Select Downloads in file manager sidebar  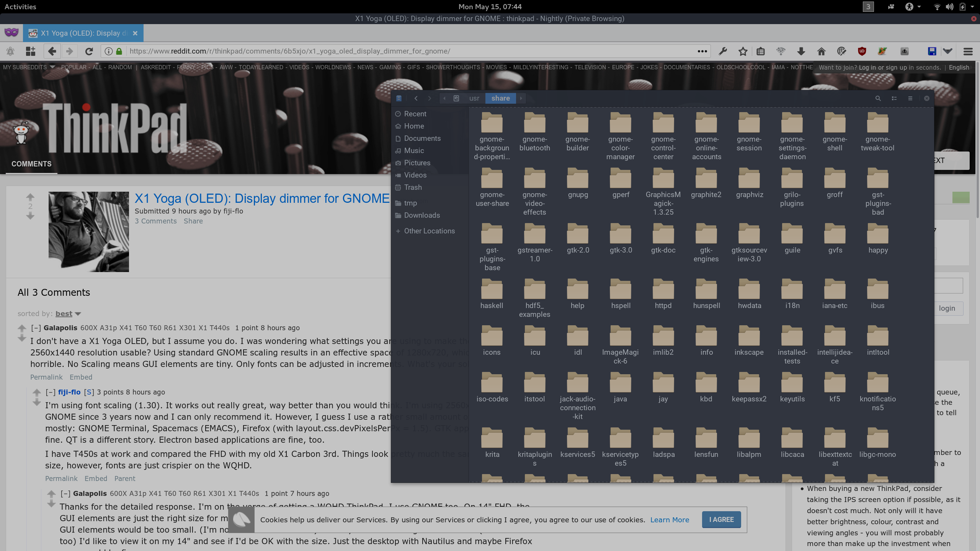[422, 215]
